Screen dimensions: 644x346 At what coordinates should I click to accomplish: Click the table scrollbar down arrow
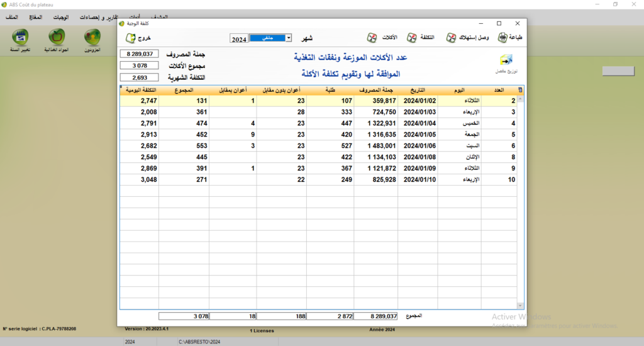click(520, 306)
